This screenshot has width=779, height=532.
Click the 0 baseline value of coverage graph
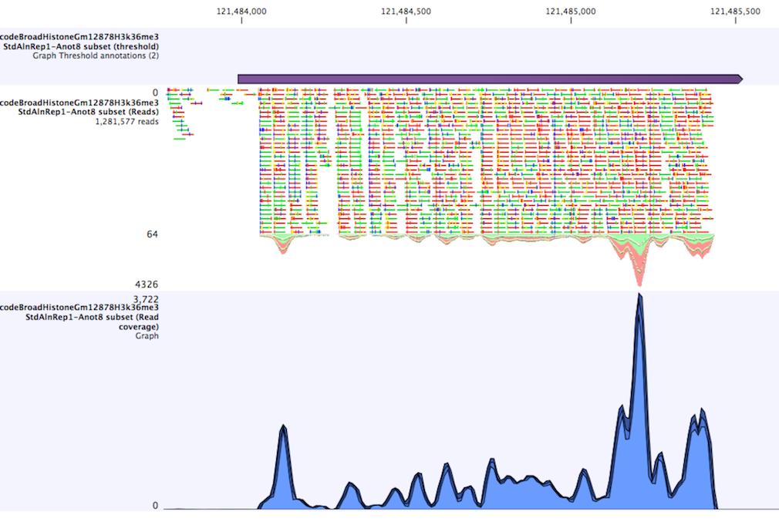pyautogui.click(x=154, y=506)
